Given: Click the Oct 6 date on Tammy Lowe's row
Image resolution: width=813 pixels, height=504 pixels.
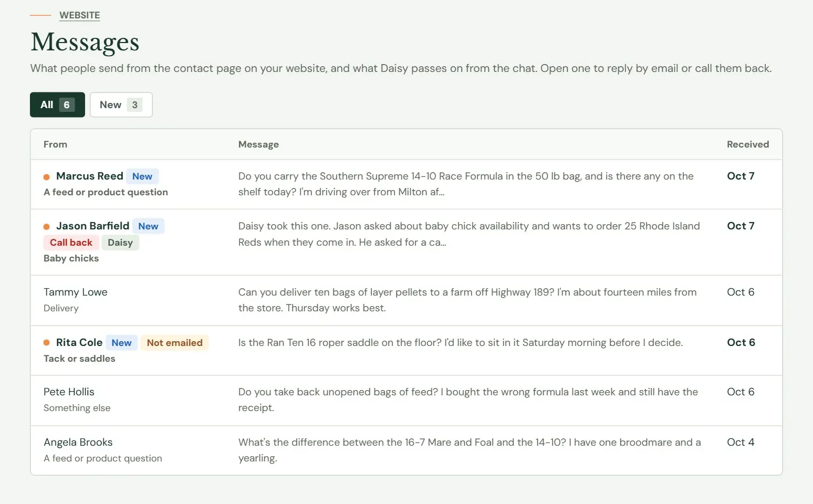Looking at the screenshot, I should click(x=741, y=292).
